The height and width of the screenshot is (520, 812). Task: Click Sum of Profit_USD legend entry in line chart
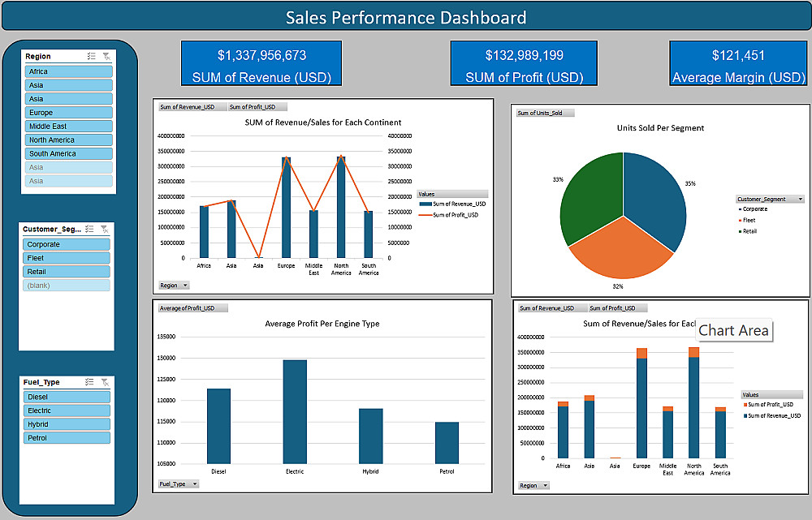448,215
